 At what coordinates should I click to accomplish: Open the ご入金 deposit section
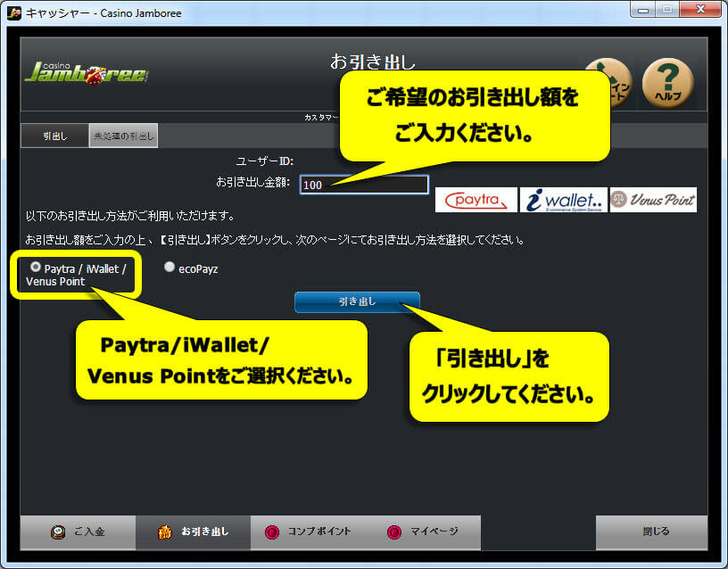(x=78, y=532)
